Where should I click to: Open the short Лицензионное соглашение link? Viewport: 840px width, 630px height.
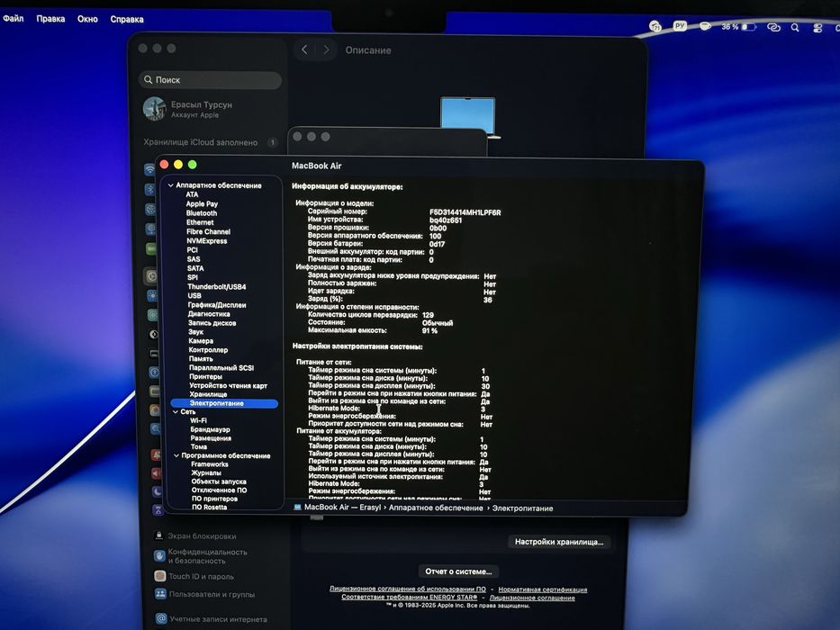(x=532, y=598)
